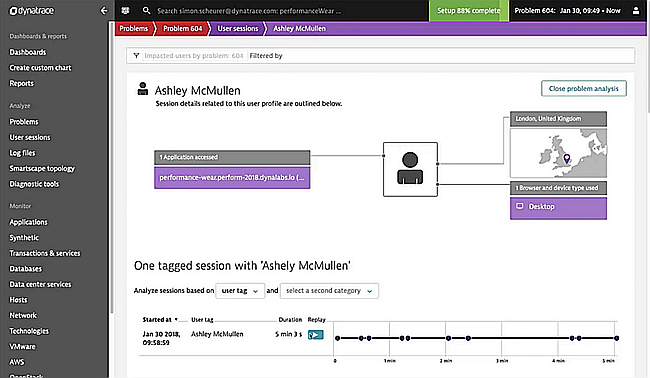Select the central user avatar tile
650x378 pixels.
(x=410, y=169)
